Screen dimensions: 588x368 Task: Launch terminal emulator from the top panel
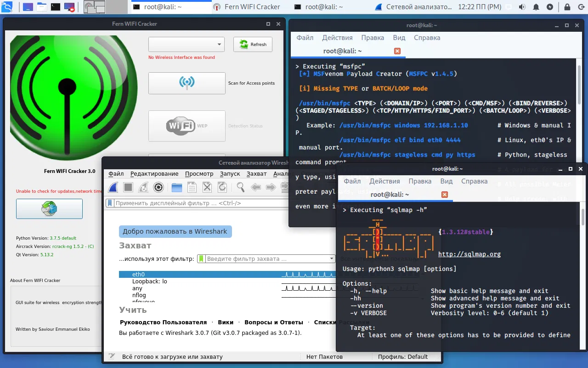[56, 7]
